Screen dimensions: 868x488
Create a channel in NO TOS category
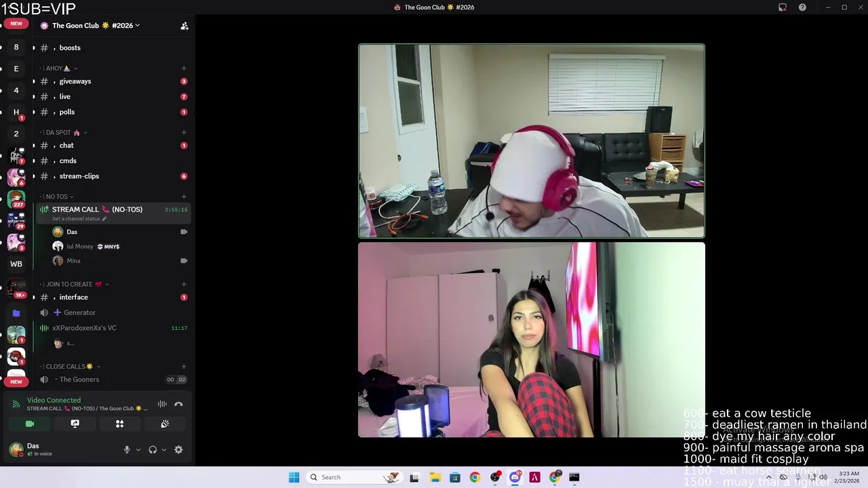point(184,197)
